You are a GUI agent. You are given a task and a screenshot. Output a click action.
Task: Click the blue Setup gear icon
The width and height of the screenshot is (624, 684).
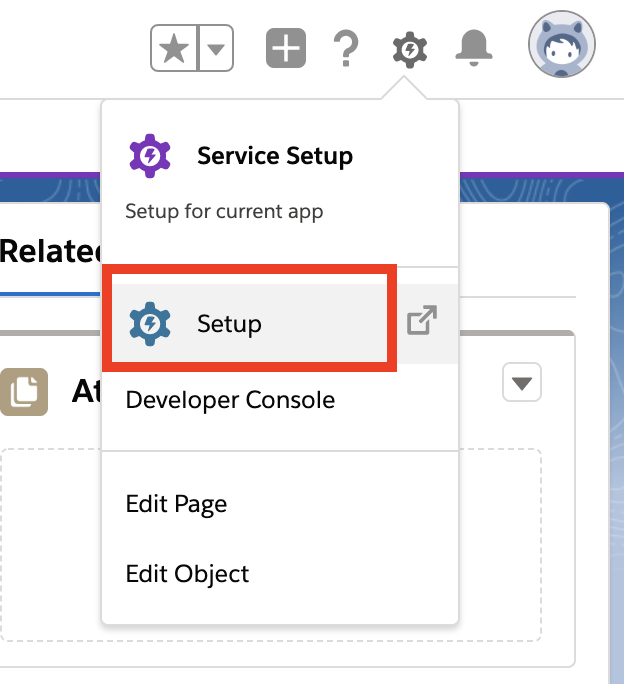(150, 323)
